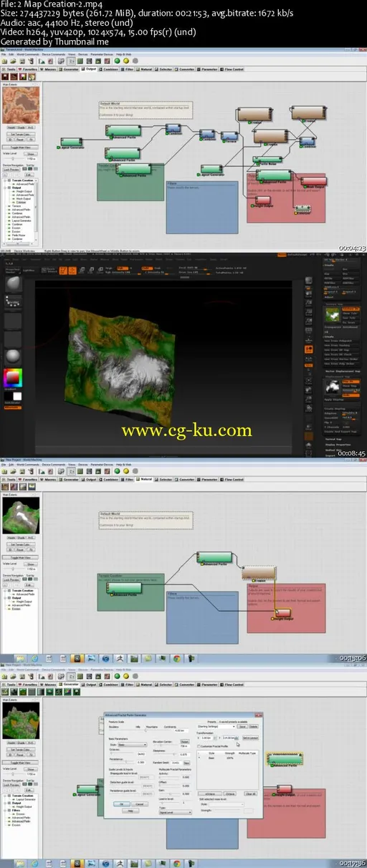367x868 pixels.
Task: Click the Height Output node in 00:04:23 frame
Action: 264,199
